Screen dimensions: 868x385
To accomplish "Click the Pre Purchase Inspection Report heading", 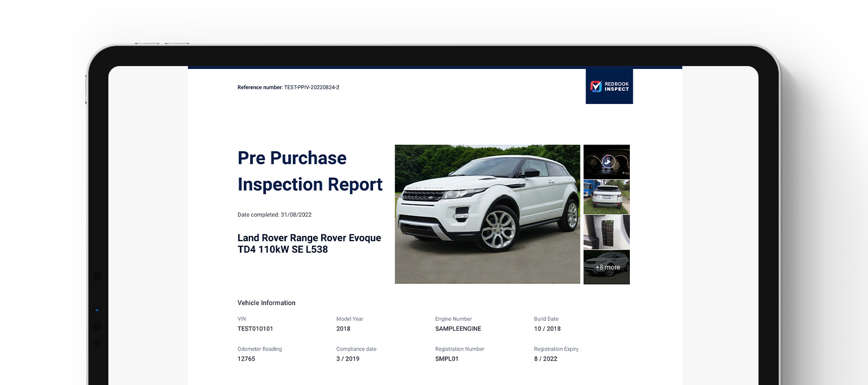I will (x=310, y=171).
